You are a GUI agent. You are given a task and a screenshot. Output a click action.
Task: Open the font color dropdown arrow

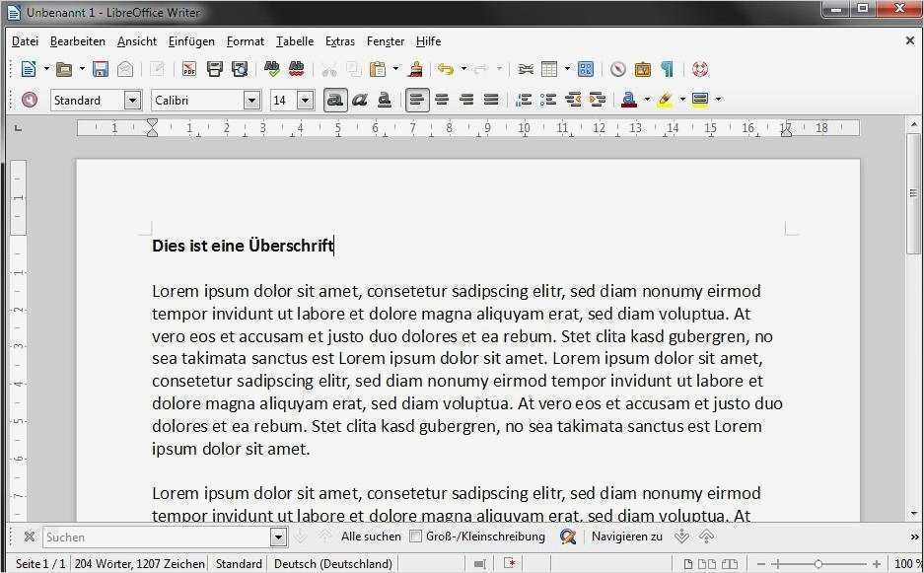point(647,100)
